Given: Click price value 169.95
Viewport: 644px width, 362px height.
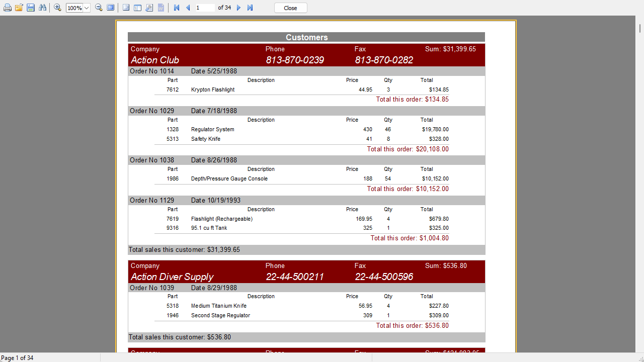Looking at the screenshot, I should (364, 219).
